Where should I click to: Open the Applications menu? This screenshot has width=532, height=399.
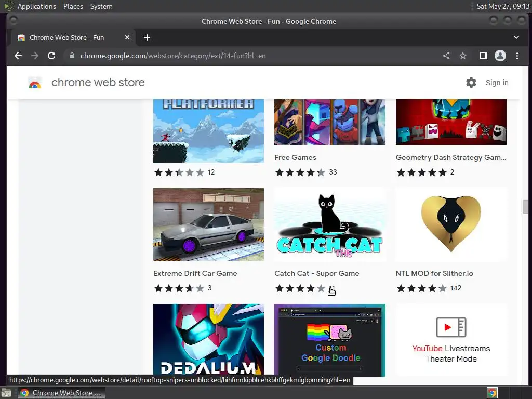click(x=37, y=6)
